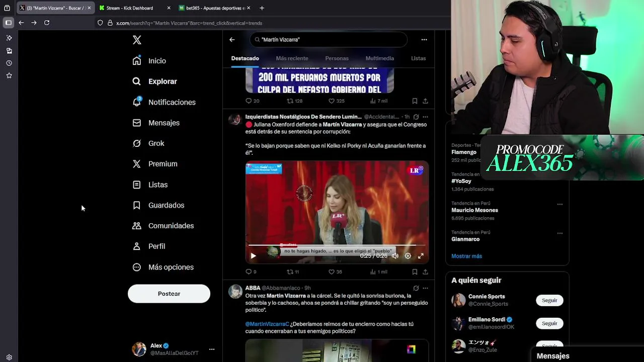Open more menu on ABBA post

pos(425,288)
